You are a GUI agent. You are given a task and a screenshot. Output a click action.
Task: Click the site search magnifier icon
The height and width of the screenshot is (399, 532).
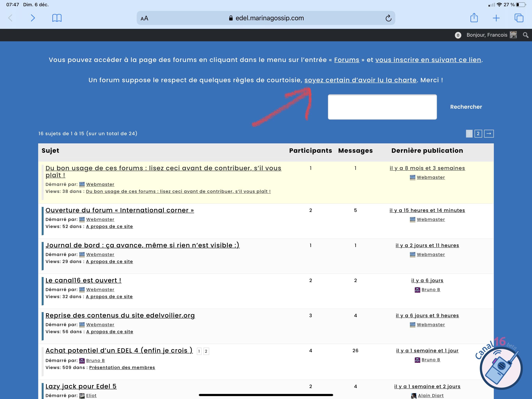tap(526, 35)
